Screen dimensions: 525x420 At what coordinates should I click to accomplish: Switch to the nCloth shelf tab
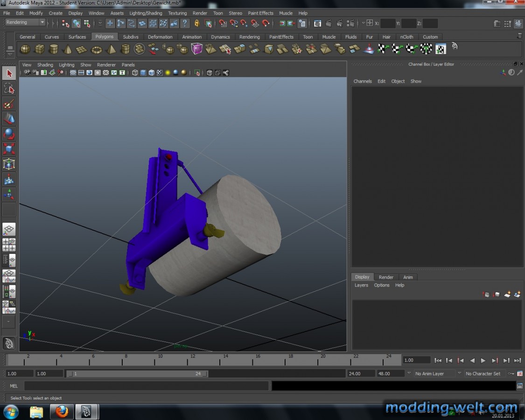click(x=406, y=37)
